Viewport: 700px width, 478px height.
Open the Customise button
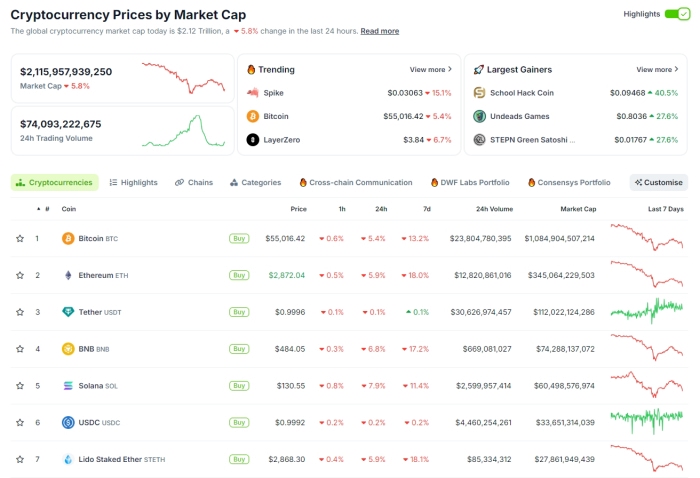658,183
